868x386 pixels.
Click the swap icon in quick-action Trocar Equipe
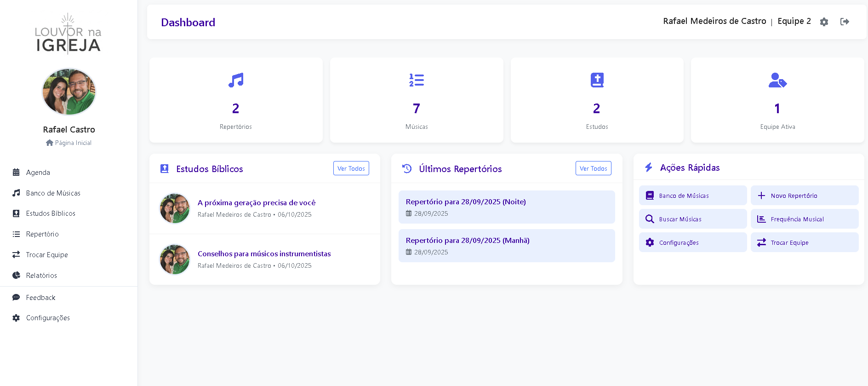[761, 242]
